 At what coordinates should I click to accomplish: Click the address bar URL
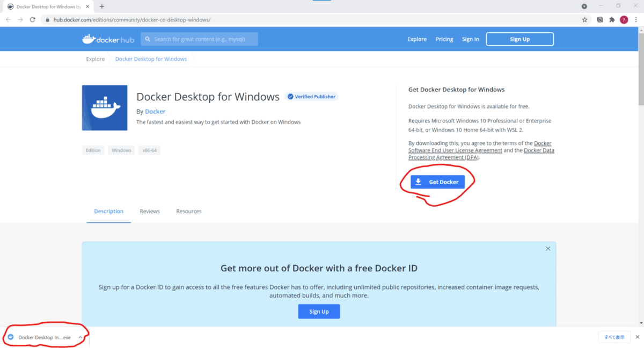click(x=131, y=19)
